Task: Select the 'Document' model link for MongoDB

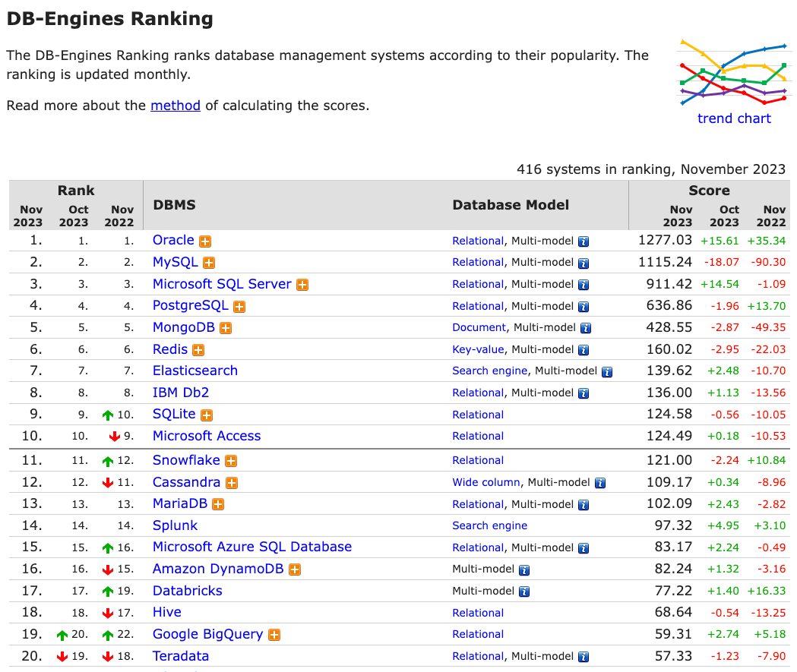Action: 479,328
